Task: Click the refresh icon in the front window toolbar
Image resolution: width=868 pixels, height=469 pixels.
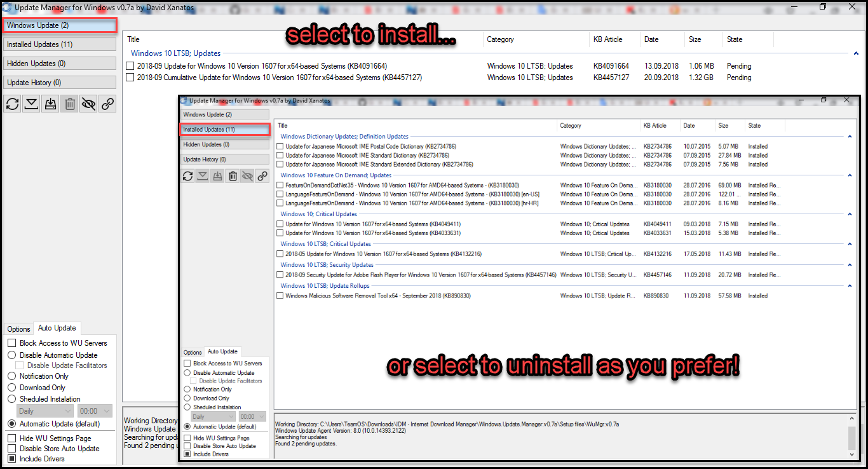Action: pyautogui.click(x=187, y=176)
